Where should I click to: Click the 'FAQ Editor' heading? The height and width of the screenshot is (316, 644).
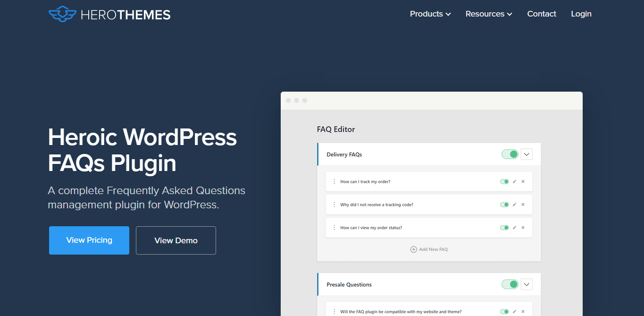pos(336,129)
